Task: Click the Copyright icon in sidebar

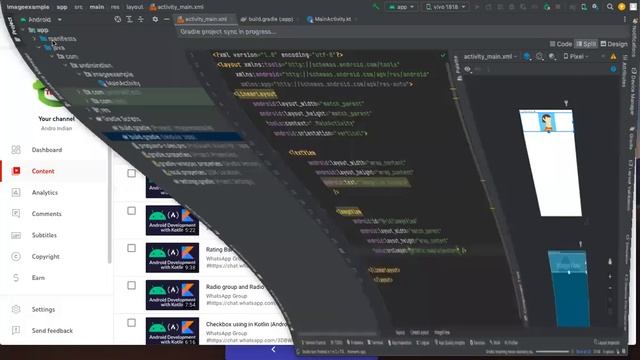Action: (16, 256)
